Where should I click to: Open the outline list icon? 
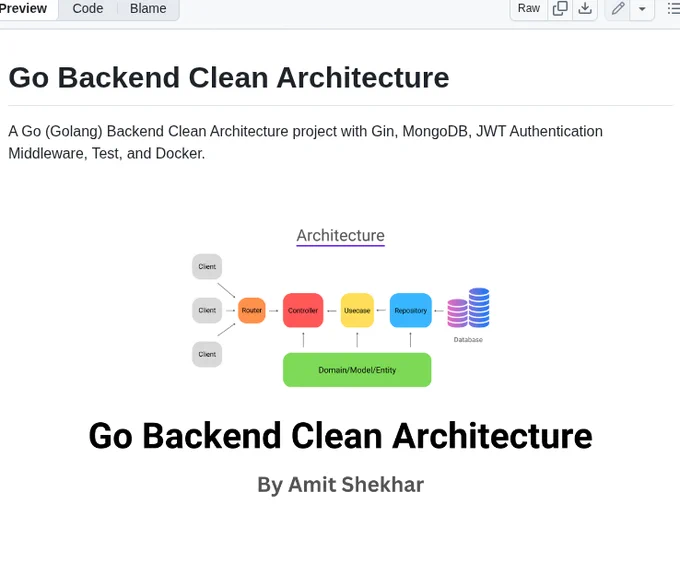tap(673, 8)
